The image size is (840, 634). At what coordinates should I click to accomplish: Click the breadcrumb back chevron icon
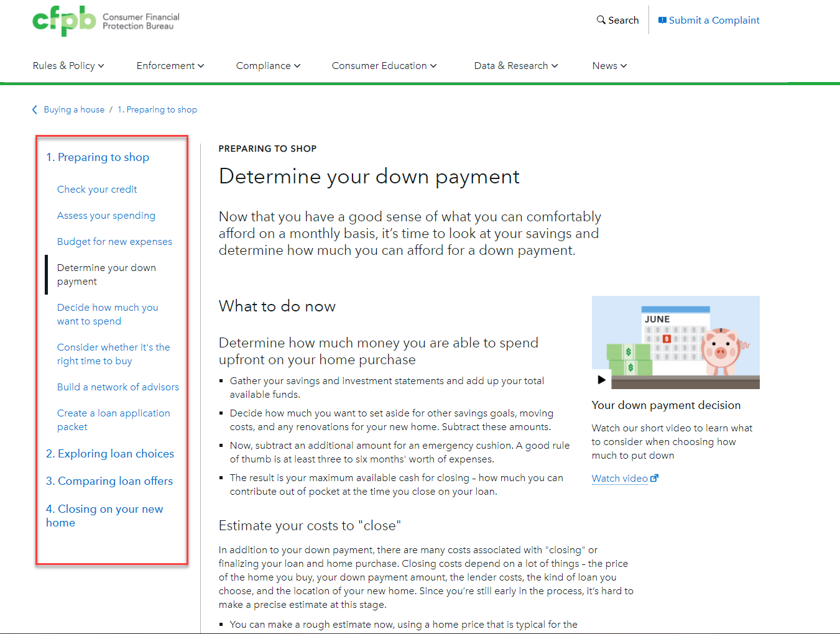35,109
